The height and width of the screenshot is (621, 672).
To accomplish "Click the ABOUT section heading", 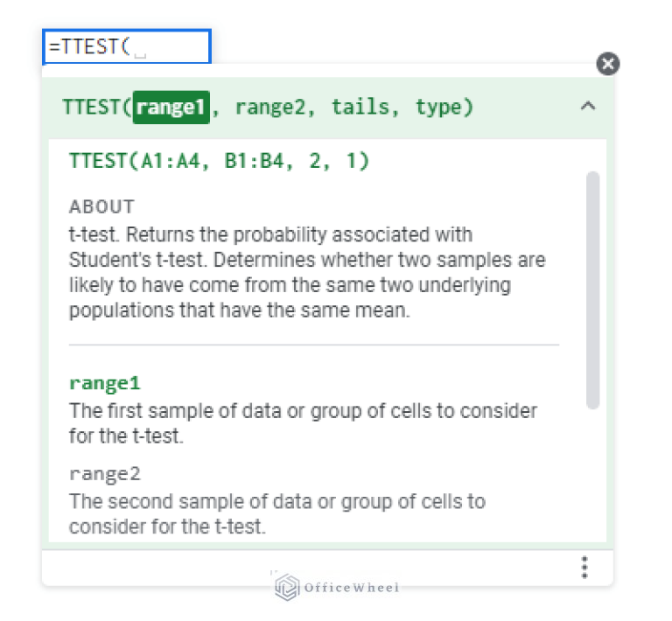I will tap(101, 207).
